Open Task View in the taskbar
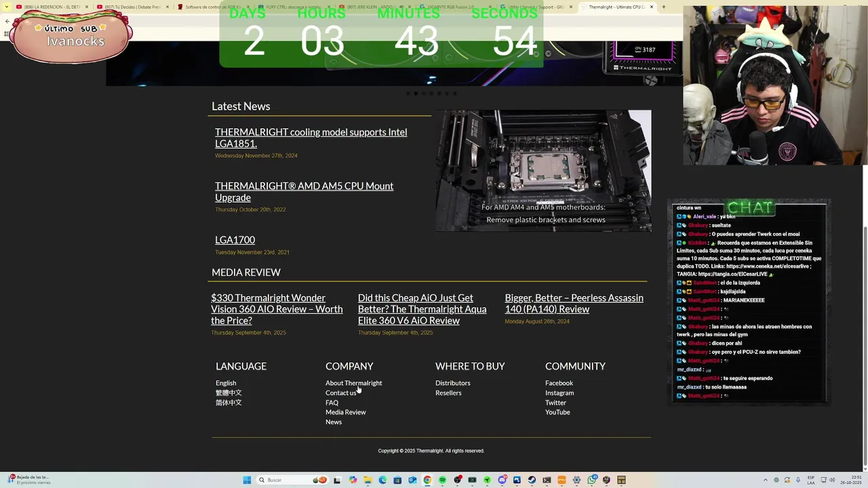 pos(338,480)
